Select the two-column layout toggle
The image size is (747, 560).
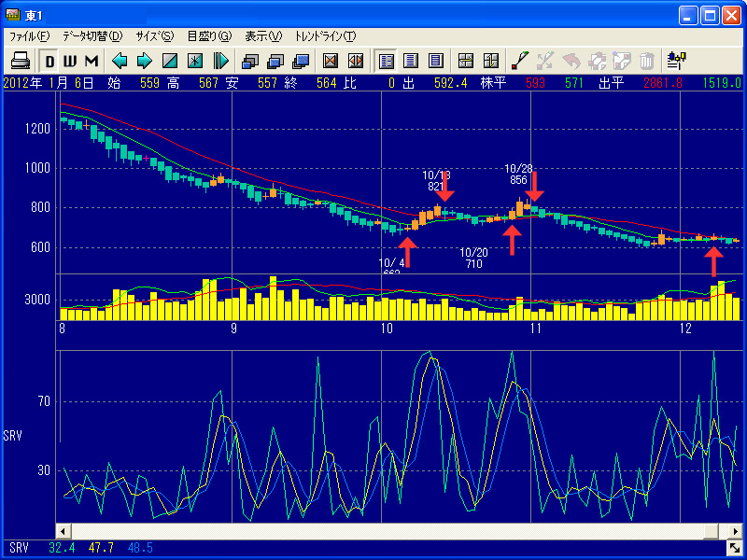[x=386, y=61]
